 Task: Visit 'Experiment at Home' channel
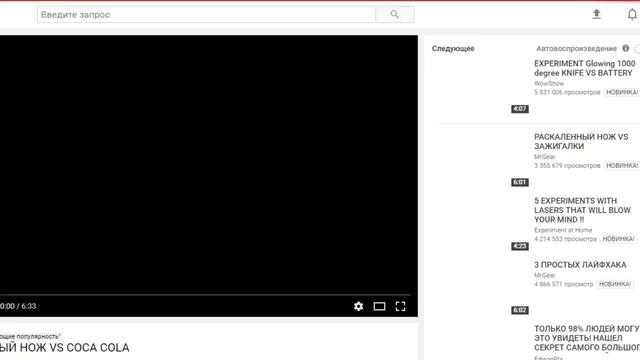click(x=563, y=230)
